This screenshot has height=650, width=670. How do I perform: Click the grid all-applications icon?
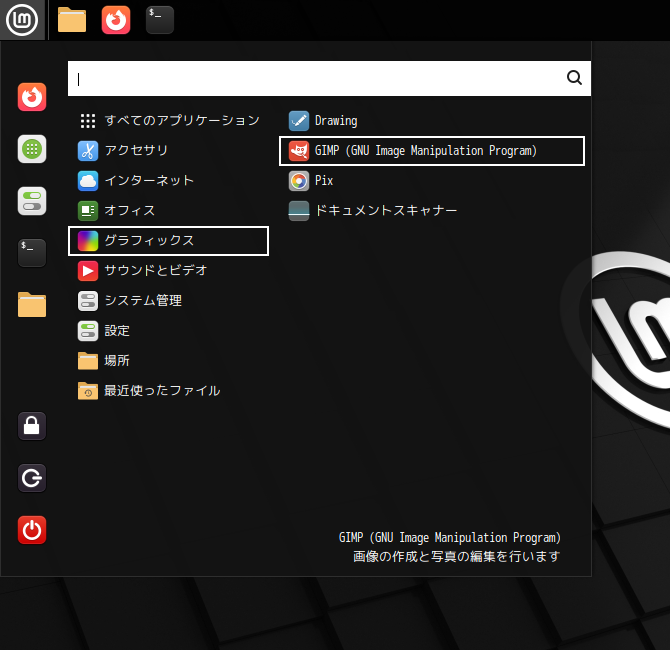[x=88, y=121]
